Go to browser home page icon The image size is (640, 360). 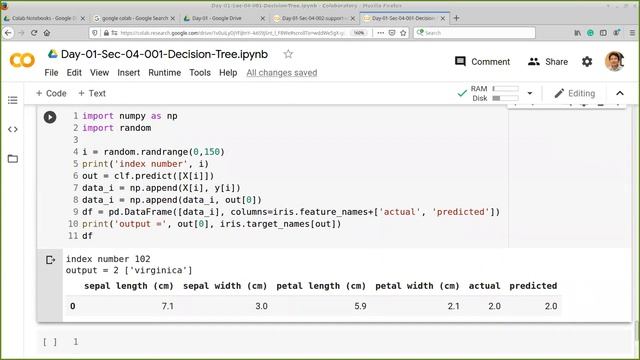pos(47,33)
